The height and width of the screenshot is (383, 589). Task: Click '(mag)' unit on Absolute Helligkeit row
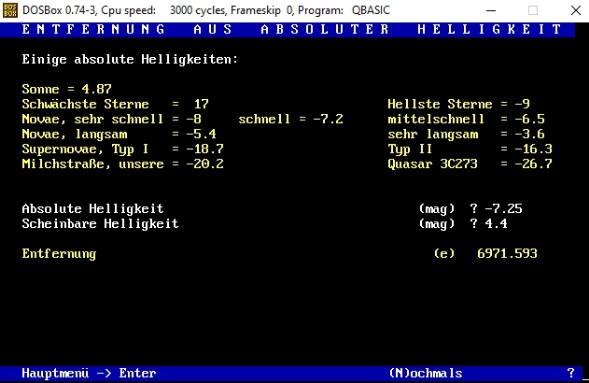tap(437, 209)
